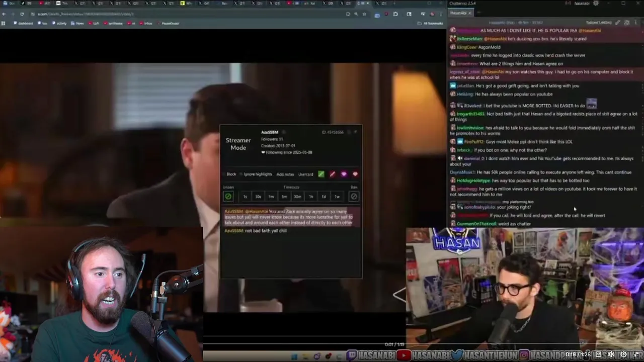
Task: Open the Usercard link
Action: pyautogui.click(x=305, y=174)
